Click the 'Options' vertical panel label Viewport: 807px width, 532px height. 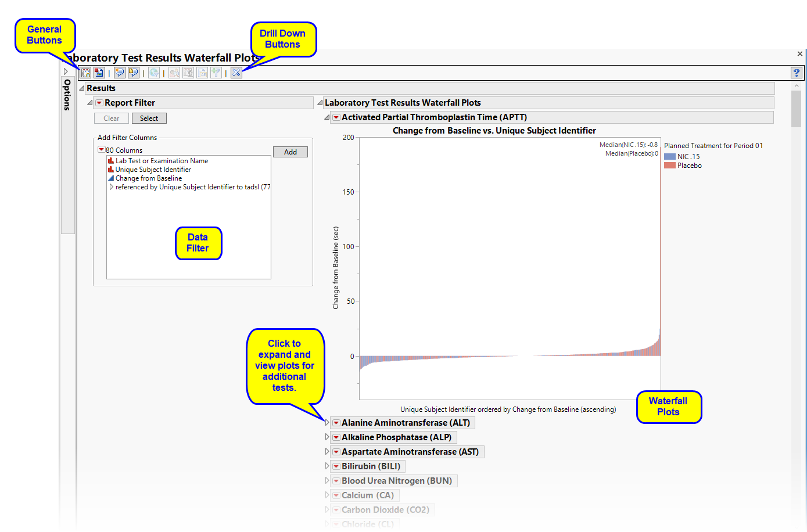67,95
